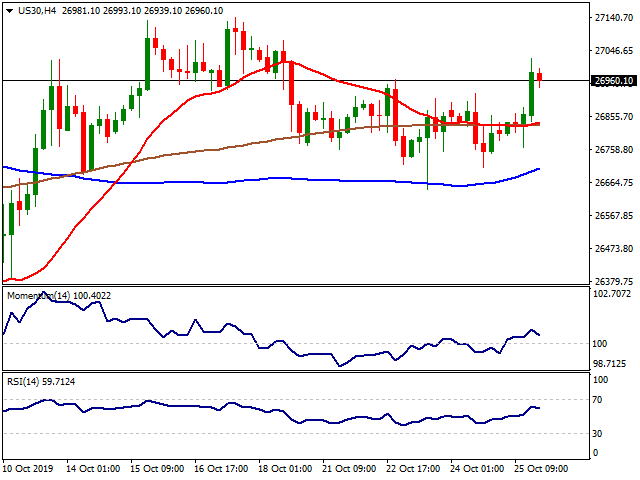Click the 24 Oct 01:00 time label
Image resolution: width=640 pixels, height=480 pixels.
477,468
